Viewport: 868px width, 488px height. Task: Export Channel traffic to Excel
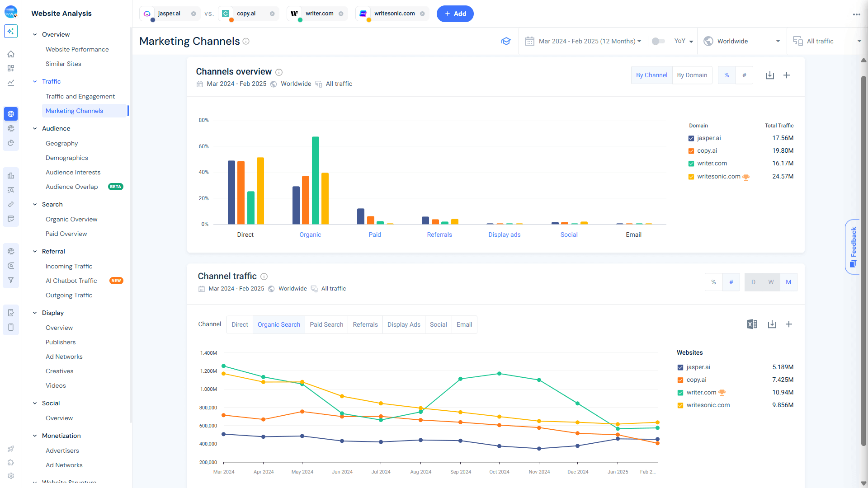(x=752, y=324)
